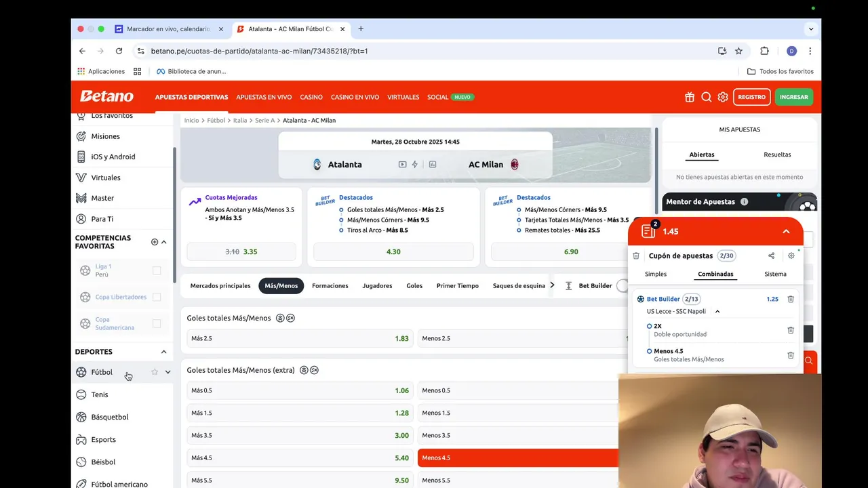Screen dimensions: 868x488
Task: Open Esports in sports sidebar
Action: (104, 439)
